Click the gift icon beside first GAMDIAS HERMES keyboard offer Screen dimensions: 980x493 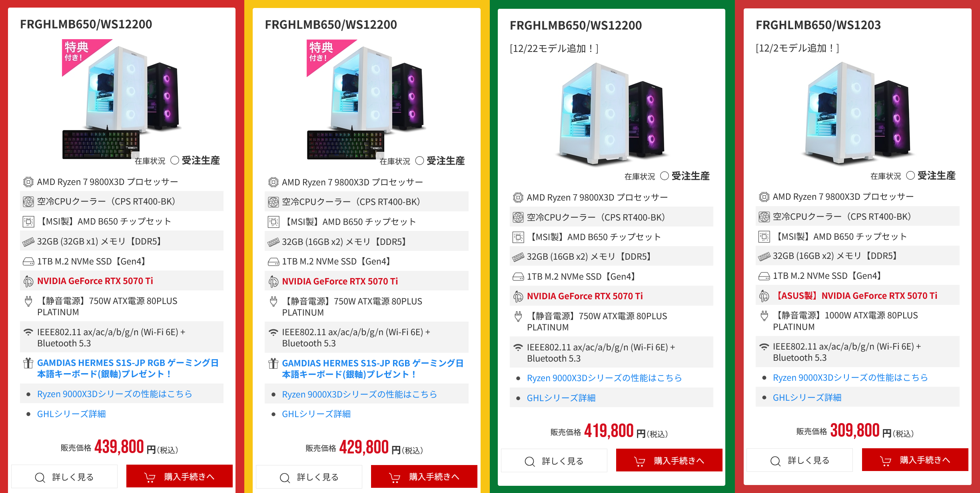pyautogui.click(x=28, y=363)
